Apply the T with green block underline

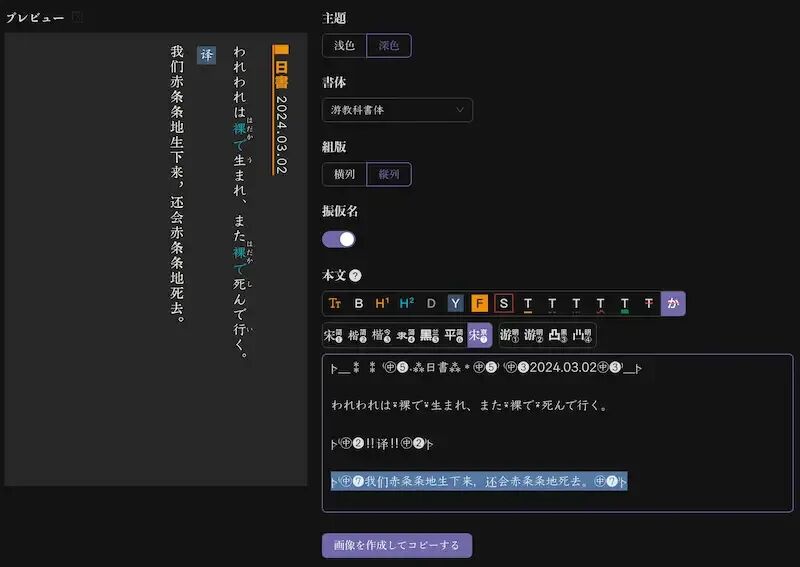(624, 304)
